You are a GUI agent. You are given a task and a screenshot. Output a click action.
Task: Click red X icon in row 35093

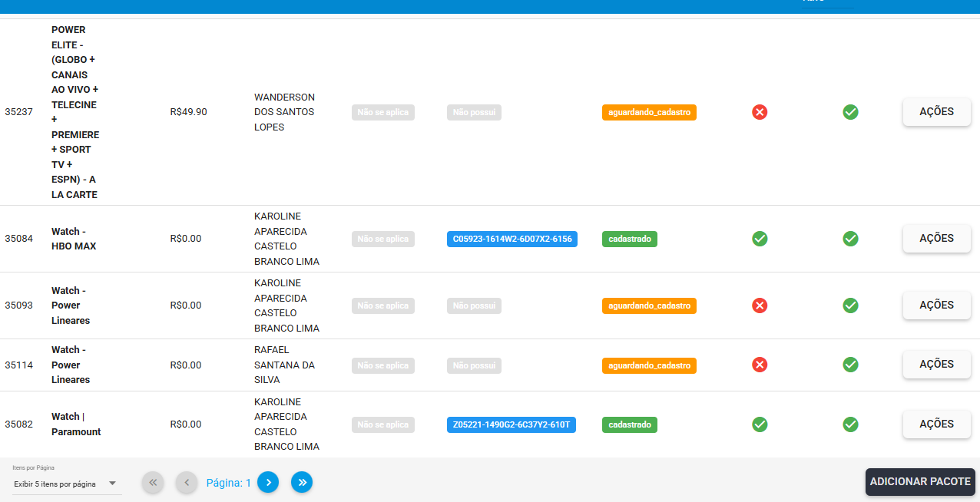(760, 305)
